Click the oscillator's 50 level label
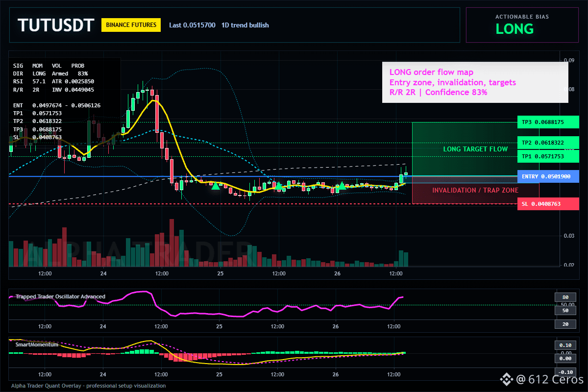 565,311
